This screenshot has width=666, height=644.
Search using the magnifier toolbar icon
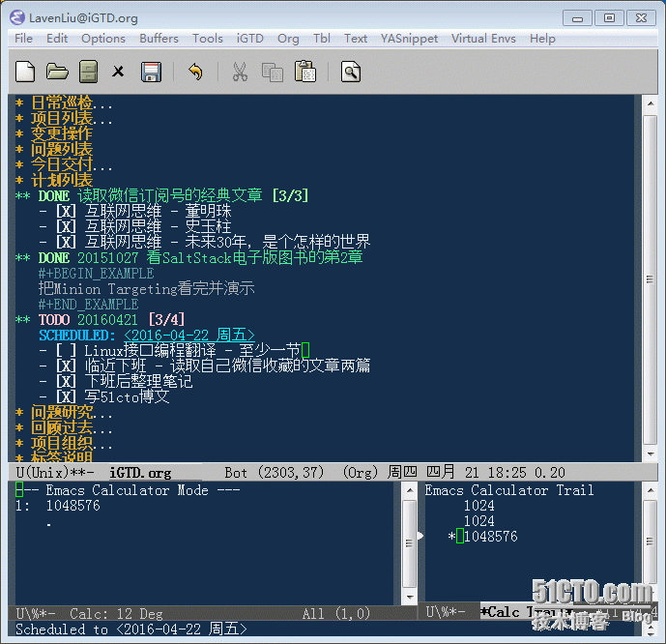coord(351,72)
